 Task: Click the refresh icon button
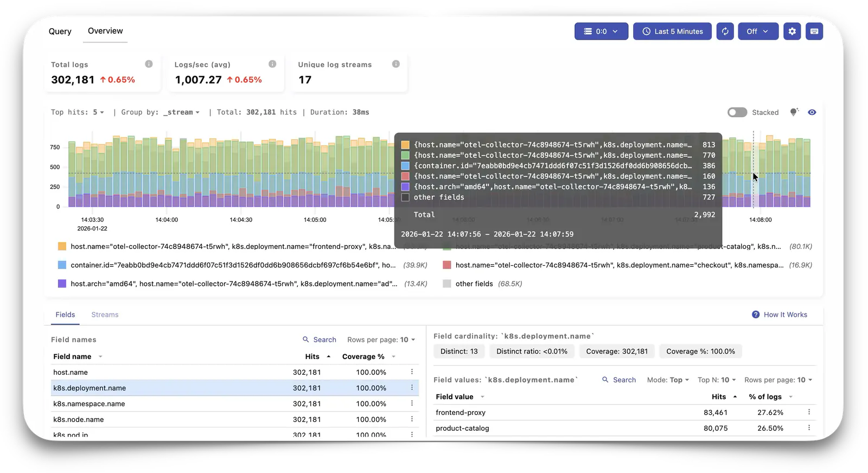click(x=725, y=31)
